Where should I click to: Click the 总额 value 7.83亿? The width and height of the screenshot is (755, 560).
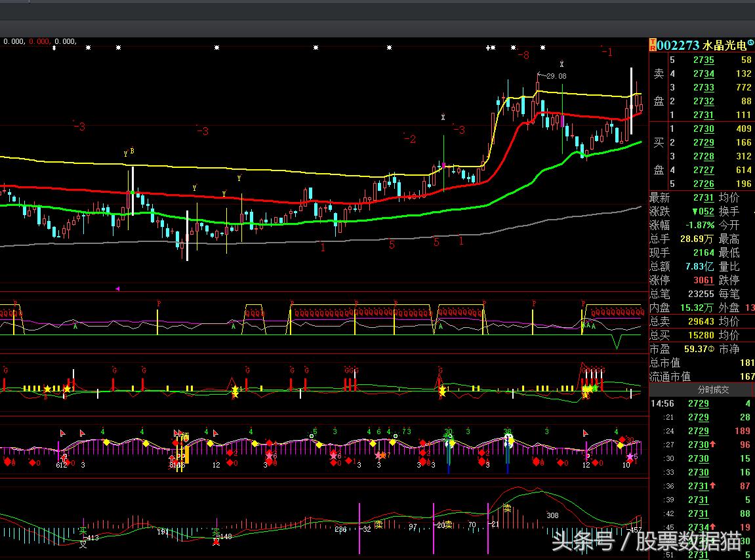point(700,266)
